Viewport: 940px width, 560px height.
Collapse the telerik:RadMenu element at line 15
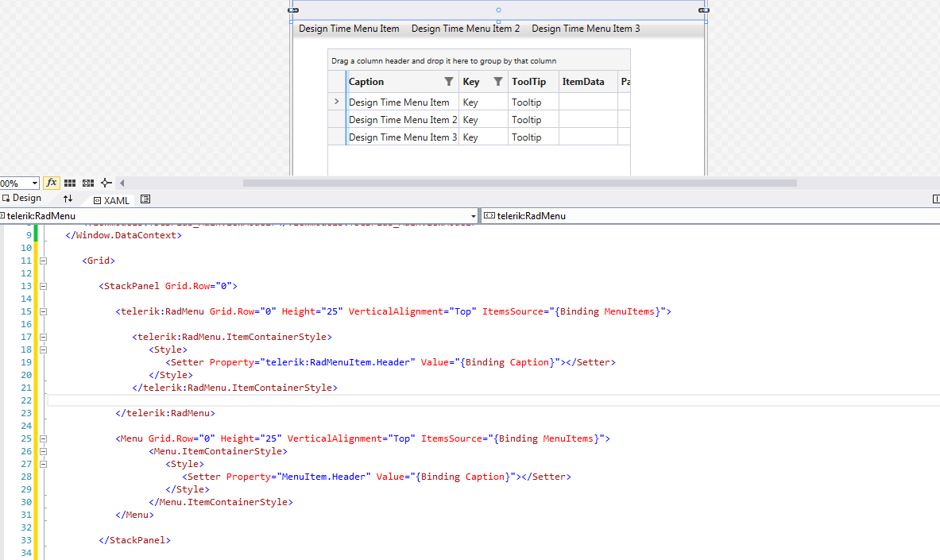click(43, 312)
